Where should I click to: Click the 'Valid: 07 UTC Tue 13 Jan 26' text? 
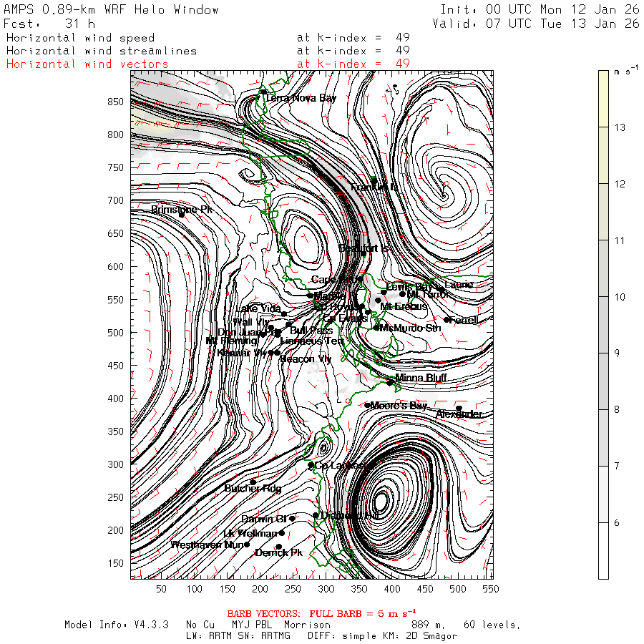point(536,24)
